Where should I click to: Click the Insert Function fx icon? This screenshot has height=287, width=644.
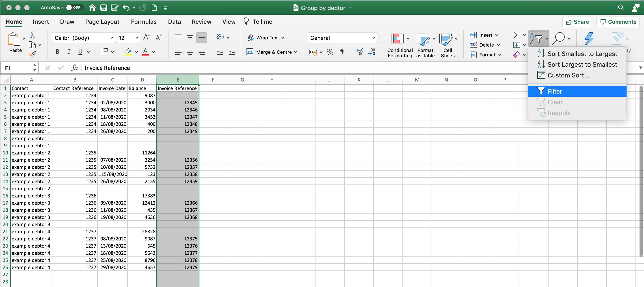pyautogui.click(x=74, y=68)
